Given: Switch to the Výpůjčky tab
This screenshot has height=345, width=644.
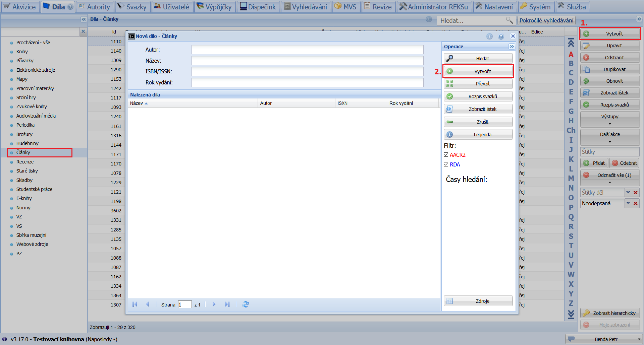Looking at the screenshot, I should [214, 7].
